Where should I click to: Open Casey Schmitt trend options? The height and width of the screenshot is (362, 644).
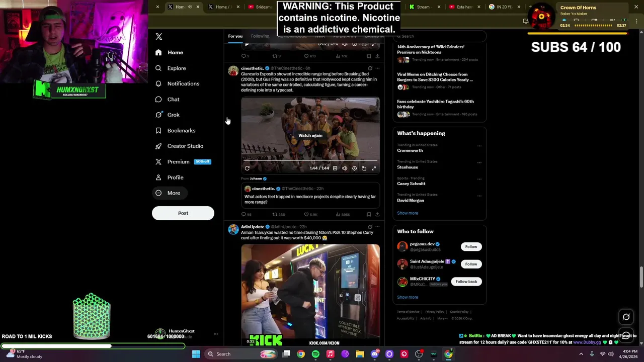click(479, 179)
